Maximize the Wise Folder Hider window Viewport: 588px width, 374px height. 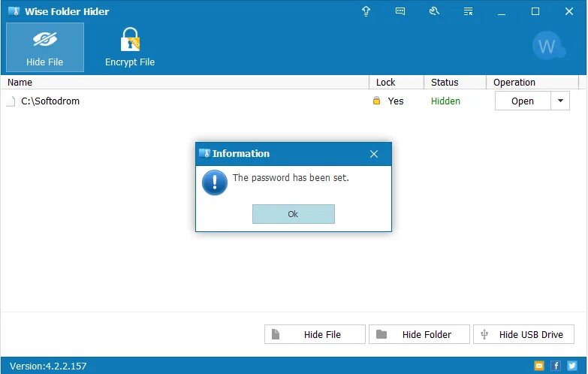pos(535,11)
